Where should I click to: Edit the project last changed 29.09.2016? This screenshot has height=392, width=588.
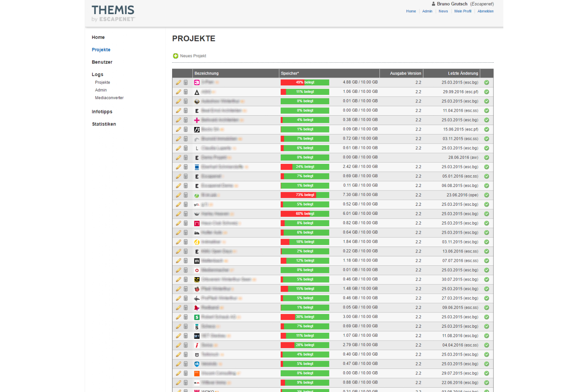pos(178,92)
